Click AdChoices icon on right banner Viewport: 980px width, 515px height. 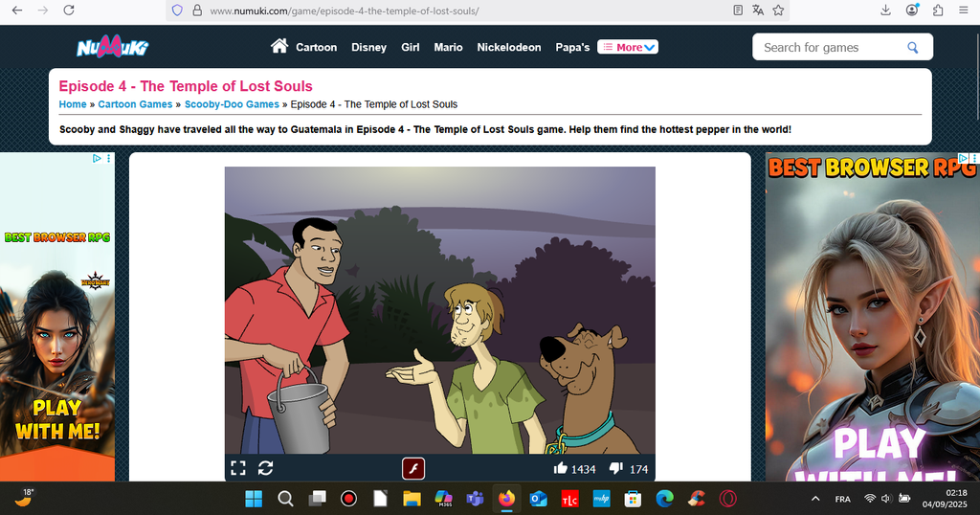tap(963, 158)
